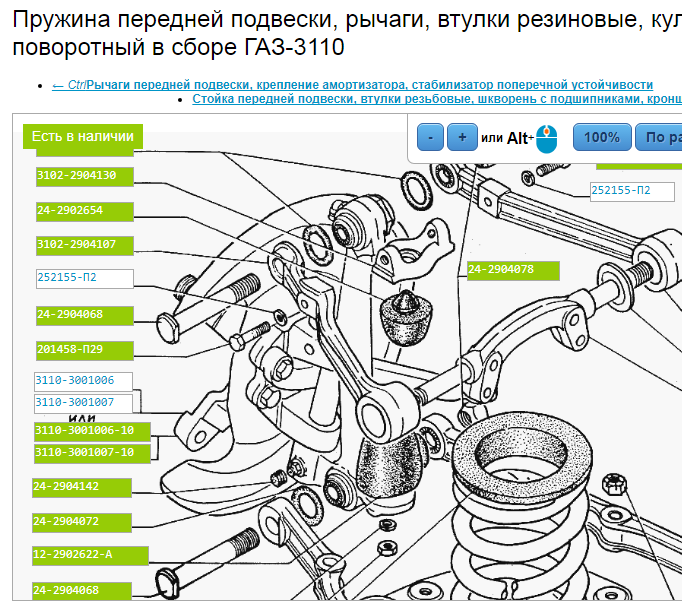The width and height of the screenshot is (682, 615).
Task: Click the partially visible 'По ра' fit button
Action: [659, 137]
